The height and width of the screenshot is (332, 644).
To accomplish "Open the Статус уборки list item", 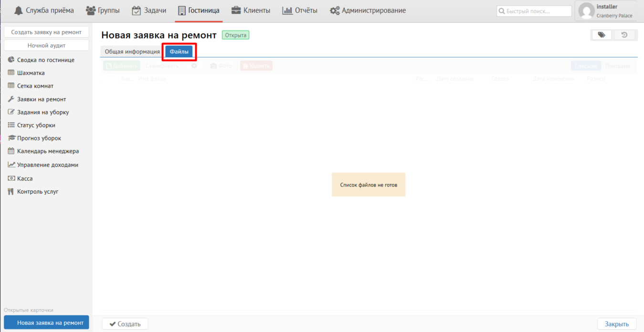I will [32, 125].
